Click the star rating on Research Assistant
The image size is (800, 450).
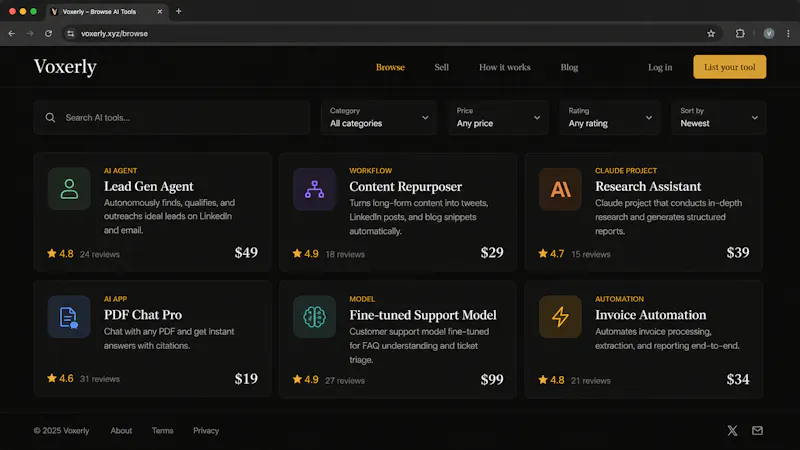pyautogui.click(x=551, y=254)
